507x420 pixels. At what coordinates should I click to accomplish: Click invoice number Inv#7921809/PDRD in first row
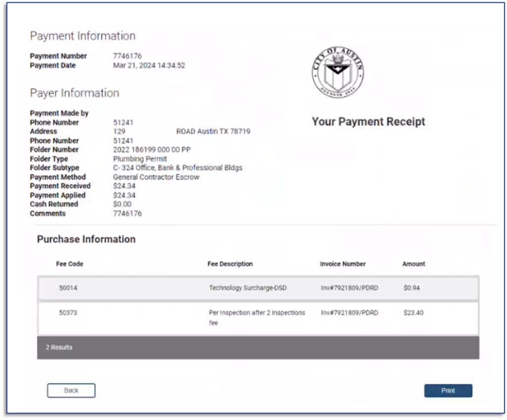pos(349,288)
